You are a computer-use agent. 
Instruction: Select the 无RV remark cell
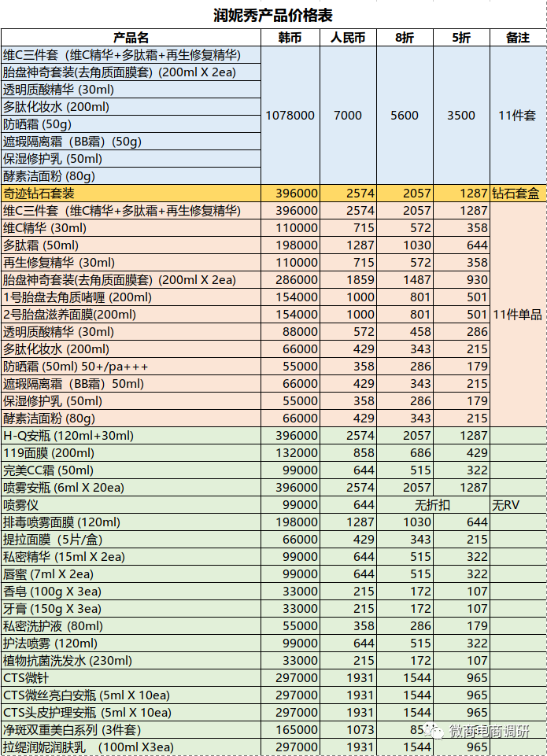pyautogui.click(x=518, y=505)
